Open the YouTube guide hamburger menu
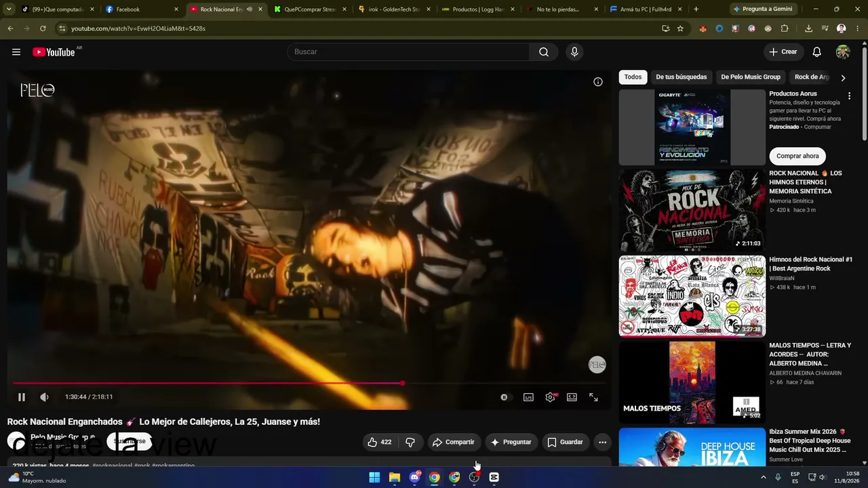Viewport: 868px width, 488px height. [16, 52]
